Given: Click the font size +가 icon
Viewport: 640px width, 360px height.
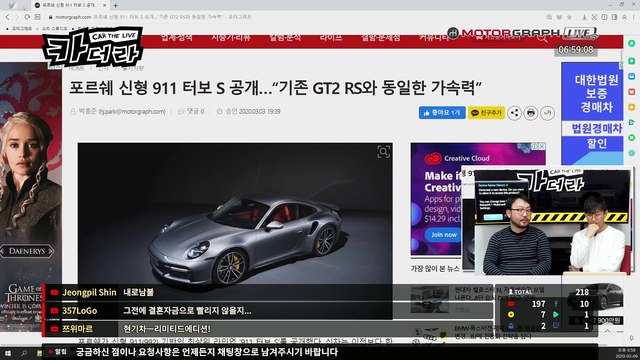Looking at the screenshot, I should click(x=547, y=113).
